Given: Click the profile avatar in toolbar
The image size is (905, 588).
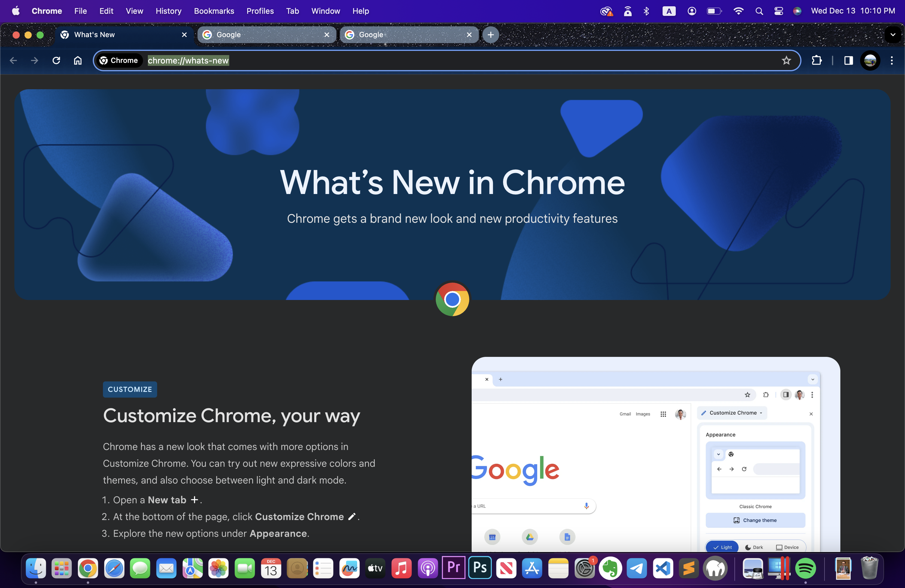Looking at the screenshot, I should [x=870, y=60].
